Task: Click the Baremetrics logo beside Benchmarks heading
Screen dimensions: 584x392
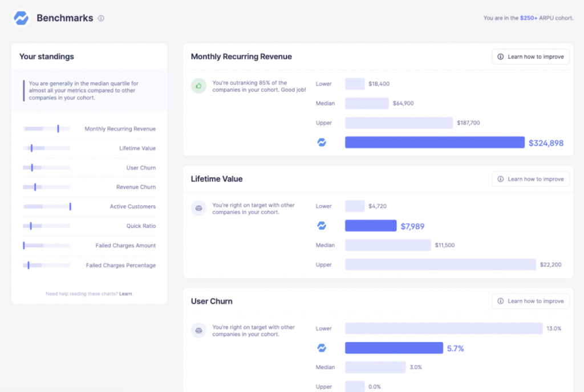Action: coord(21,18)
